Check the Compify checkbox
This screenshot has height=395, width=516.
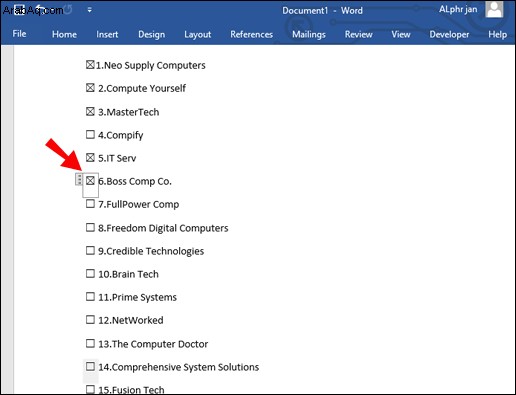90,134
